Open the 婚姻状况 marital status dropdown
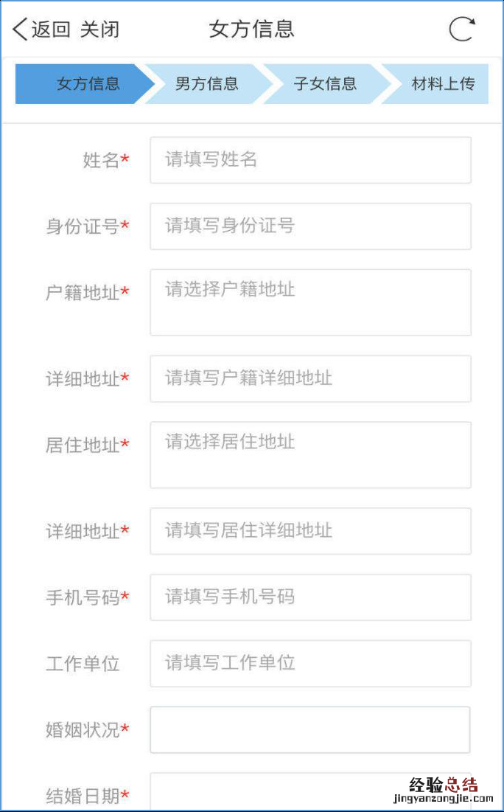Image resolution: width=504 pixels, height=812 pixels. pyautogui.click(x=310, y=730)
